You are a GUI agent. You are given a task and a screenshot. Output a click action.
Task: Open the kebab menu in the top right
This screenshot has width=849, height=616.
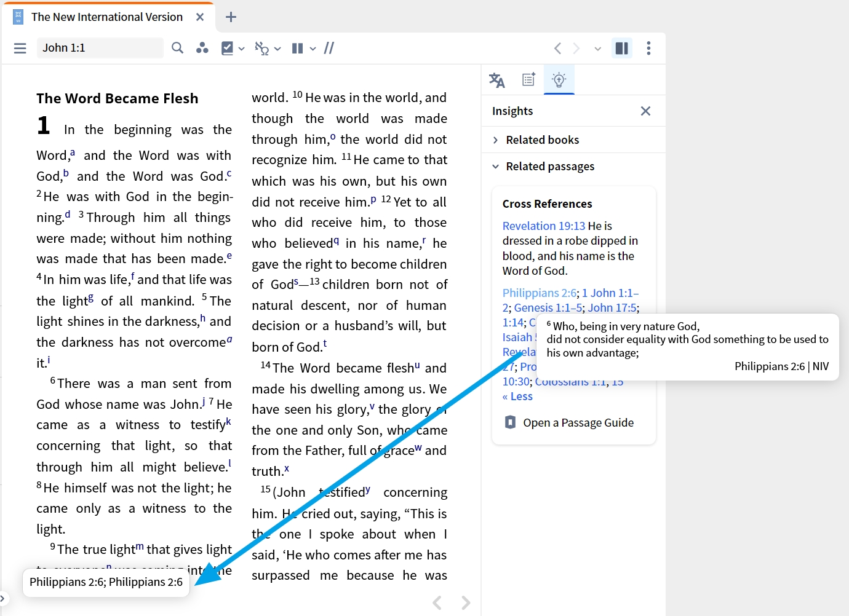pos(648,47)
